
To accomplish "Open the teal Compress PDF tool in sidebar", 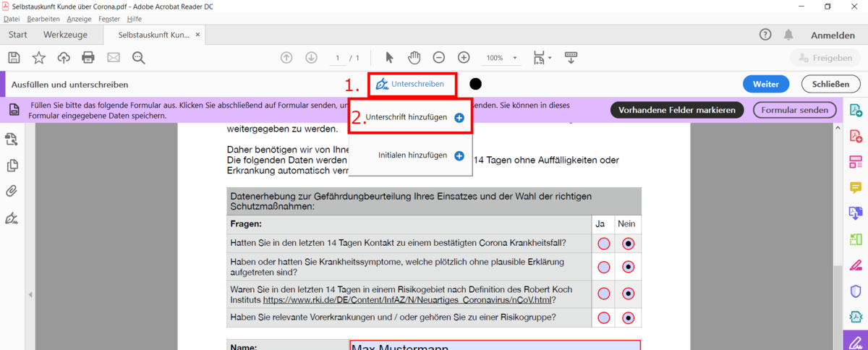I will coord(856,317).
